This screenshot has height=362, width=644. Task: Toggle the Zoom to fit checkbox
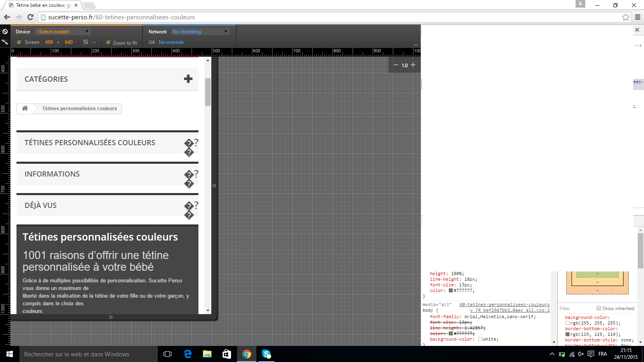pyautogui.click(x=108, y=42)
